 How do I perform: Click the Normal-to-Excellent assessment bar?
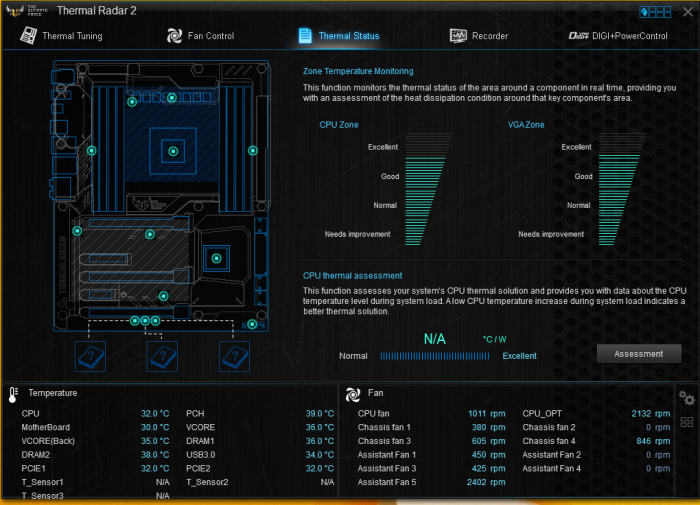435,356
